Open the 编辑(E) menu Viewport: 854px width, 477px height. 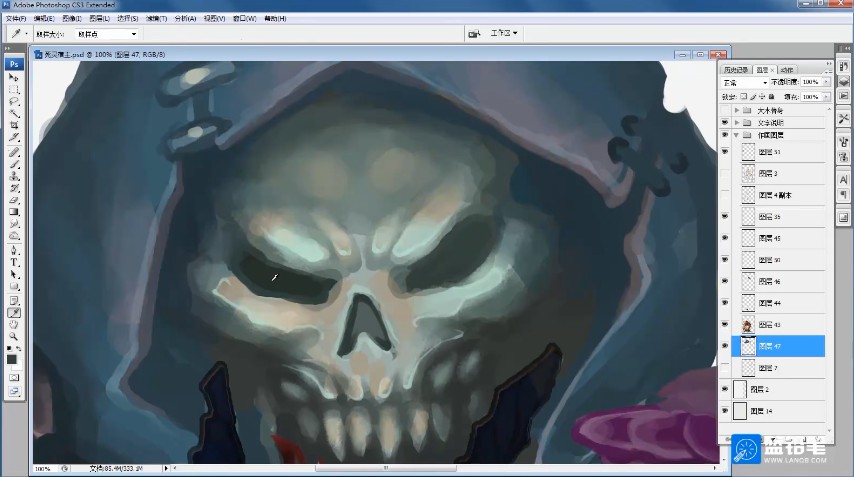pos(44,19)
